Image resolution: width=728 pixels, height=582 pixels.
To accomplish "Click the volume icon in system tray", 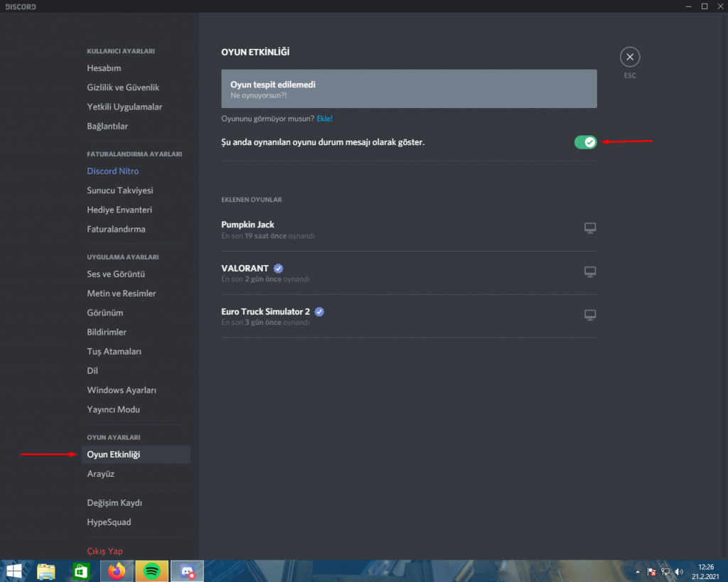I will coord(679,571).
